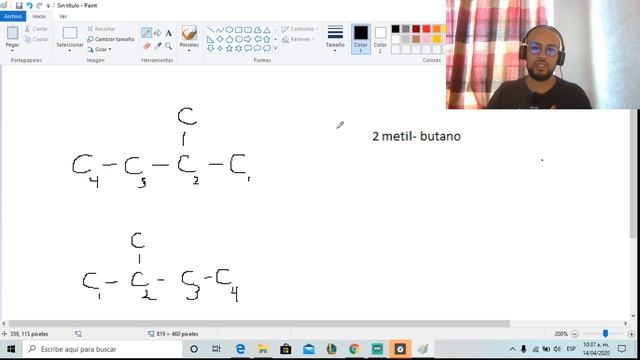Click the zoom out minus button
The image size is (640, 360).
(x=574, y=334)
